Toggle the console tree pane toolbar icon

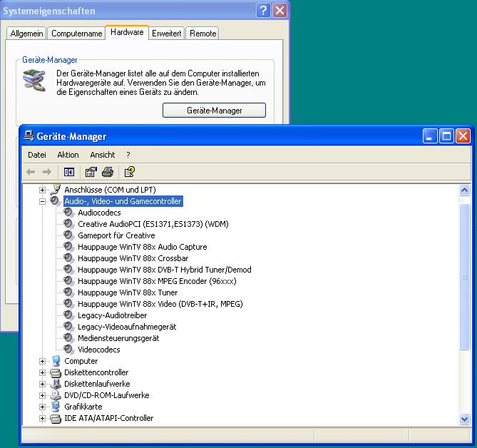(69, 172)
